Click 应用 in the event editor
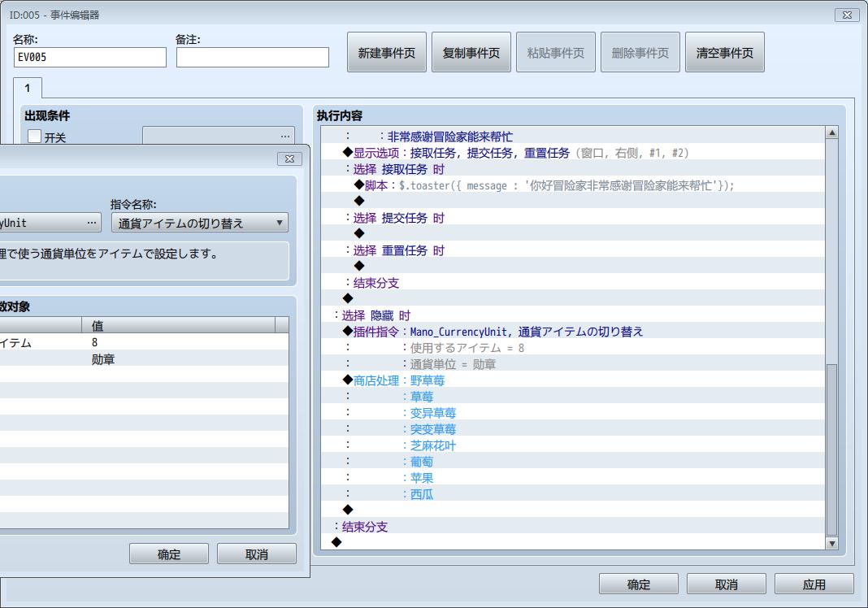The width and height of the screenshot is (868, 608). (814, 584)
